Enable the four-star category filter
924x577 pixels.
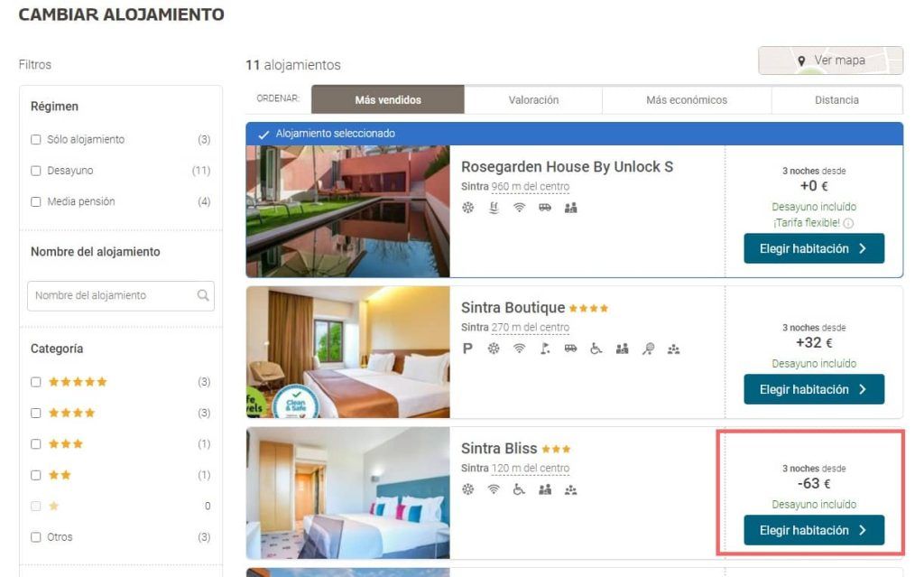(x=36, y=413)
